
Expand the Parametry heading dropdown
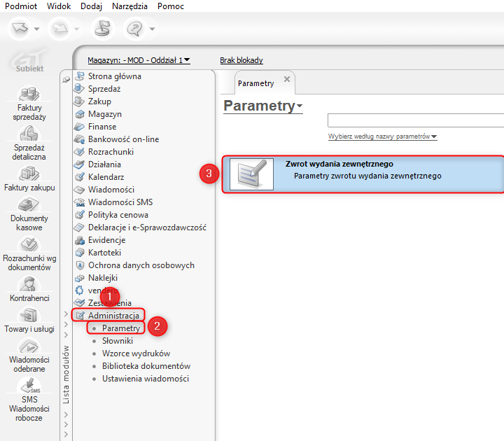click(300, 106)
